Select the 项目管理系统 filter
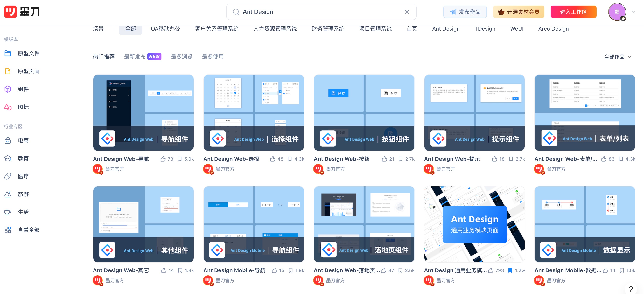This screenshot has width=644, height=294. (x=375, y=29)
